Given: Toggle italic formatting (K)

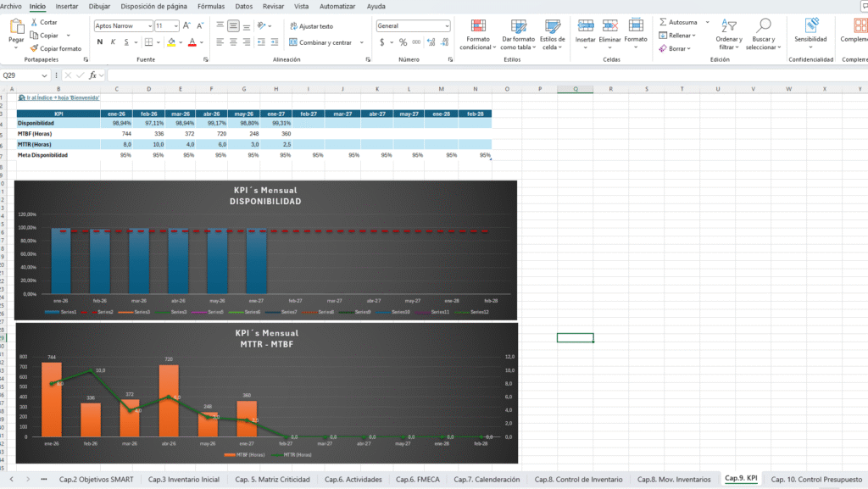Looking at the screenshot, I should [x=113, y=42].
